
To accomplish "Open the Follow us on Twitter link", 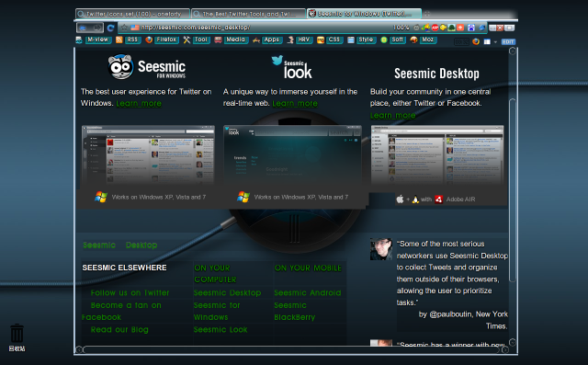I will pos(130,293).
